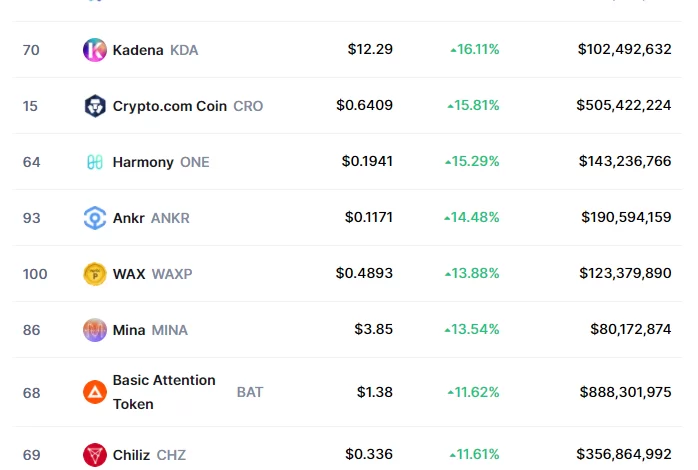Open the Crypto.com Coin name link

tap(170, 106)
